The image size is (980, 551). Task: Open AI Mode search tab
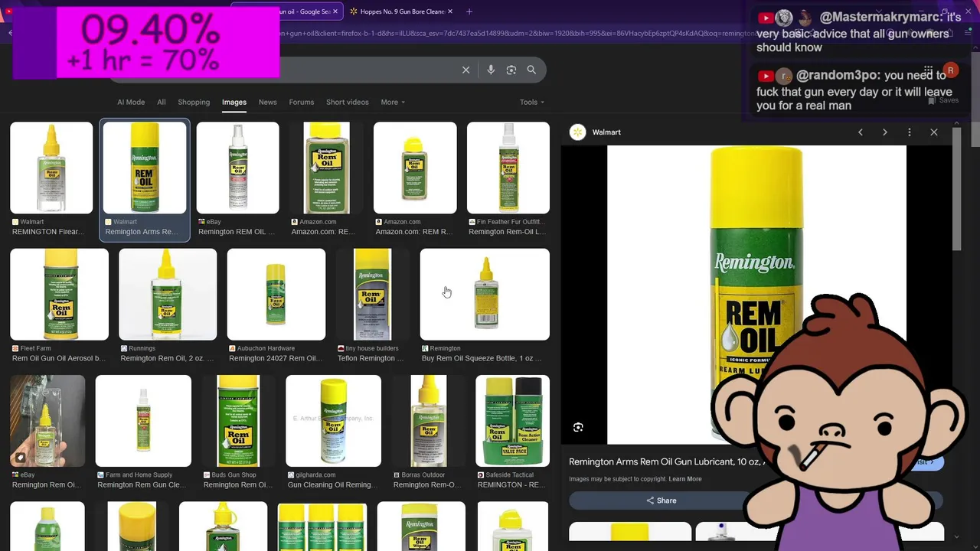tap(131, 102)
